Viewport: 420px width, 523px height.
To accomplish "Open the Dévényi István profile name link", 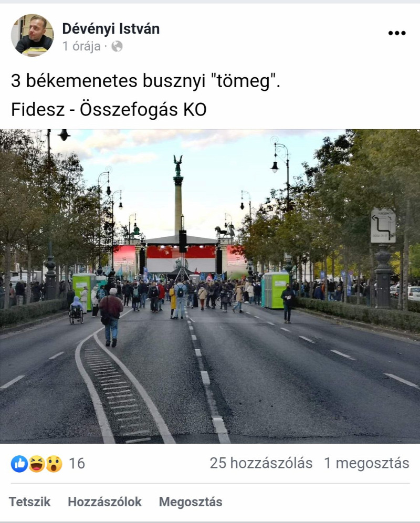I will click(111, 29).
